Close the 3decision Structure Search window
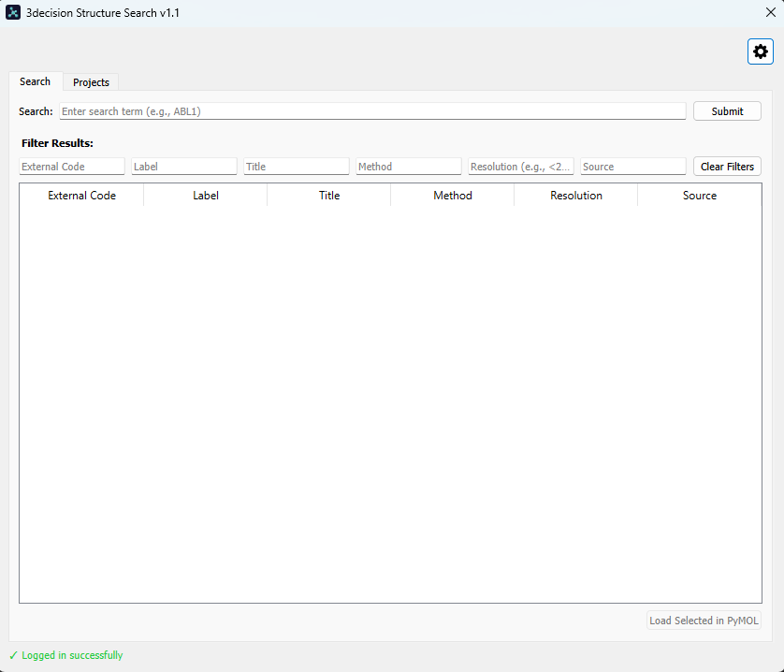The height and width of the screenshot is (672, 784). coord(770,13)
